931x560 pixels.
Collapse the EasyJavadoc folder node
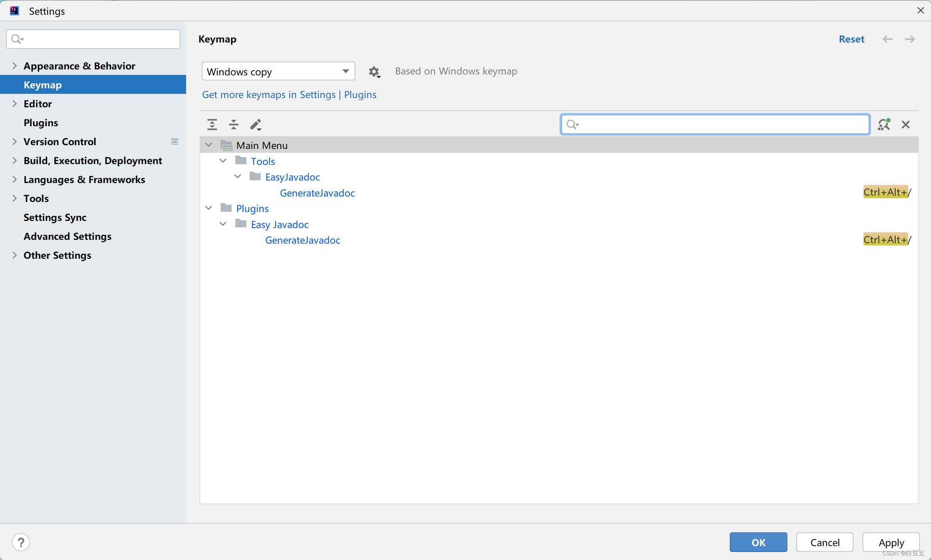(x=238, y=177)
